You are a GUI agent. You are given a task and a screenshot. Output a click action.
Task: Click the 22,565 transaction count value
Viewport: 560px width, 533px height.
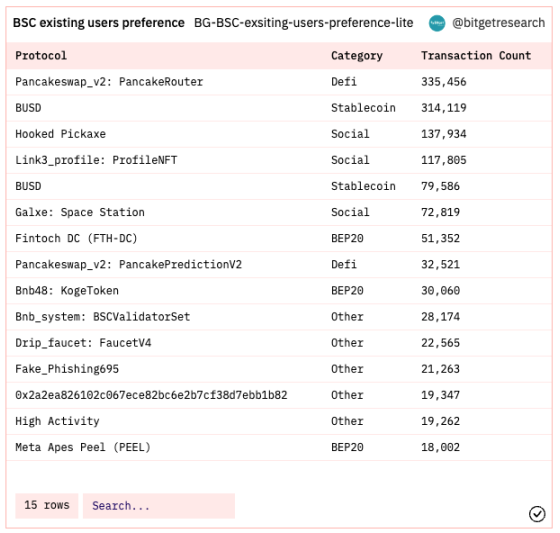coord(440,343)
